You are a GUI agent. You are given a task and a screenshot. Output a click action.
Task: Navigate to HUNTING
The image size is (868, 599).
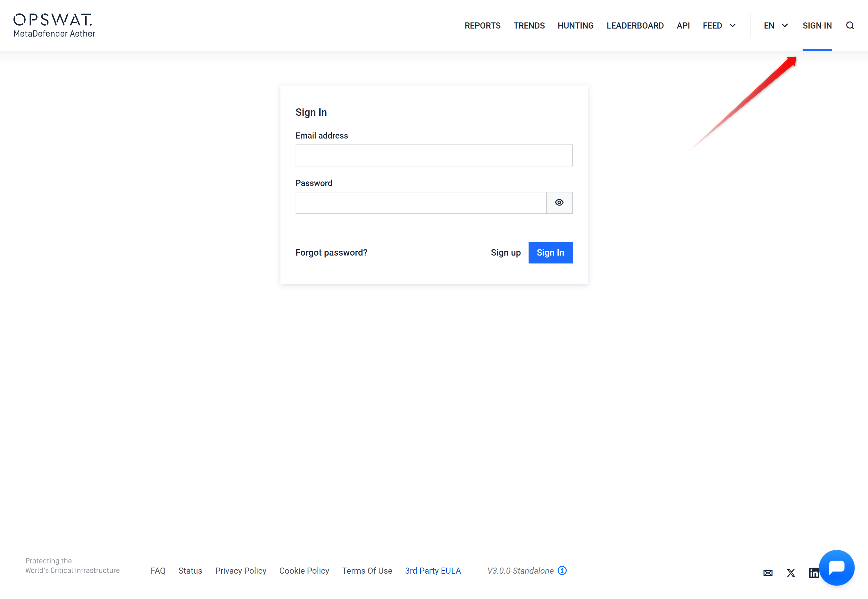[575, 26]
